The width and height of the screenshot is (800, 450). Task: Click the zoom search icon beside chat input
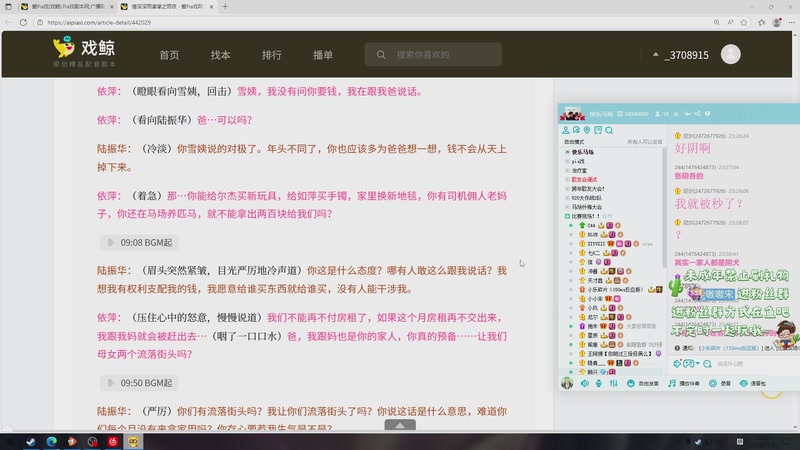point(707,364)
